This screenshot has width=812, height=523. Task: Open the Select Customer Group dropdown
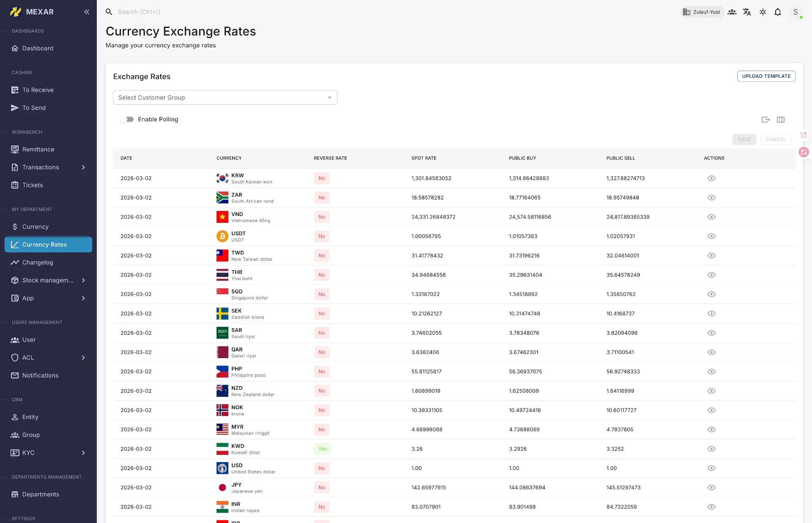tap(225, 97)
